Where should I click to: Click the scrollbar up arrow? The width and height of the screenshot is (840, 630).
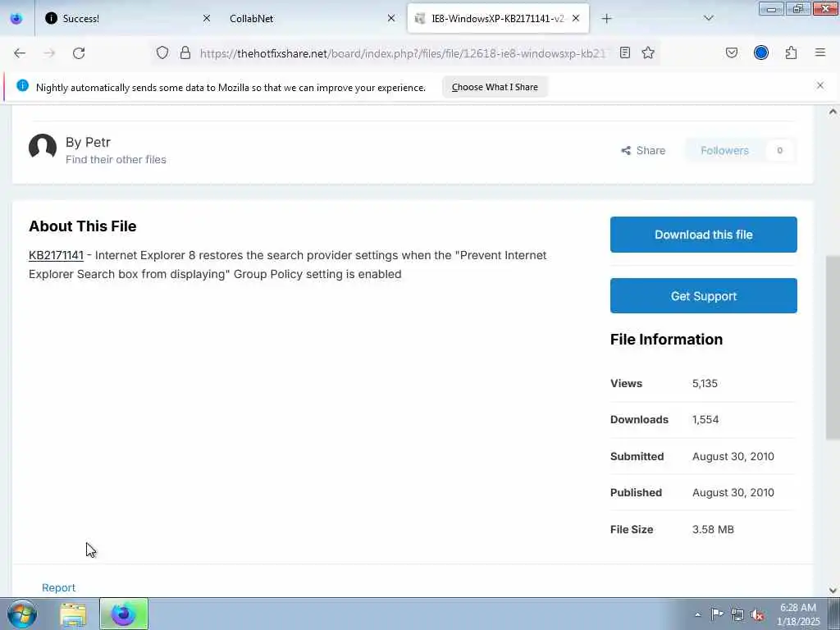point(833,112)
